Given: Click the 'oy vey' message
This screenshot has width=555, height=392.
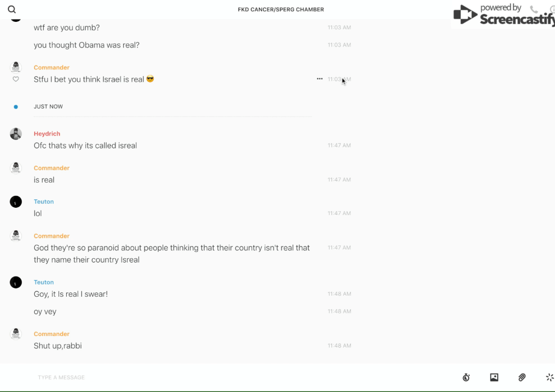Looking at the screenshot, I should click(x=45, y=312).
